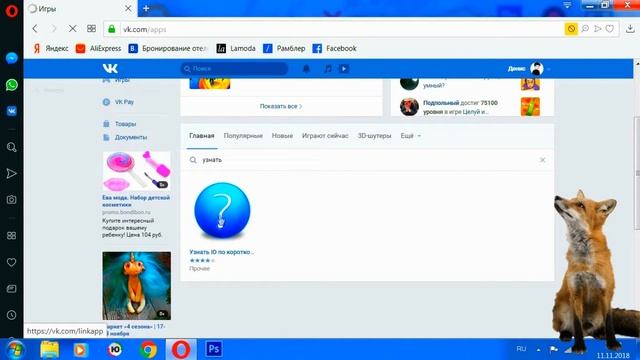Open personal news in sidebar
The height and width of the screenshot is (360, 640).
pyautogui.click(x=11, y=289)
